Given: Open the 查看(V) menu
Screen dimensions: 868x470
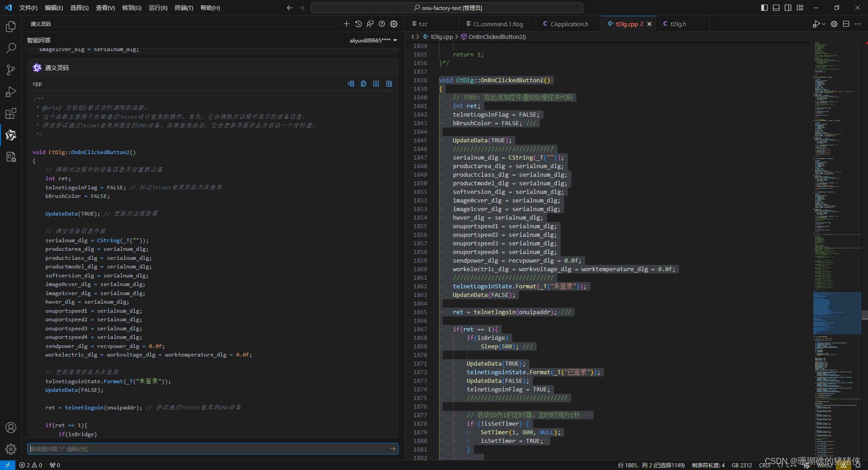Looking at the screenshot, I should coord(105,8).
